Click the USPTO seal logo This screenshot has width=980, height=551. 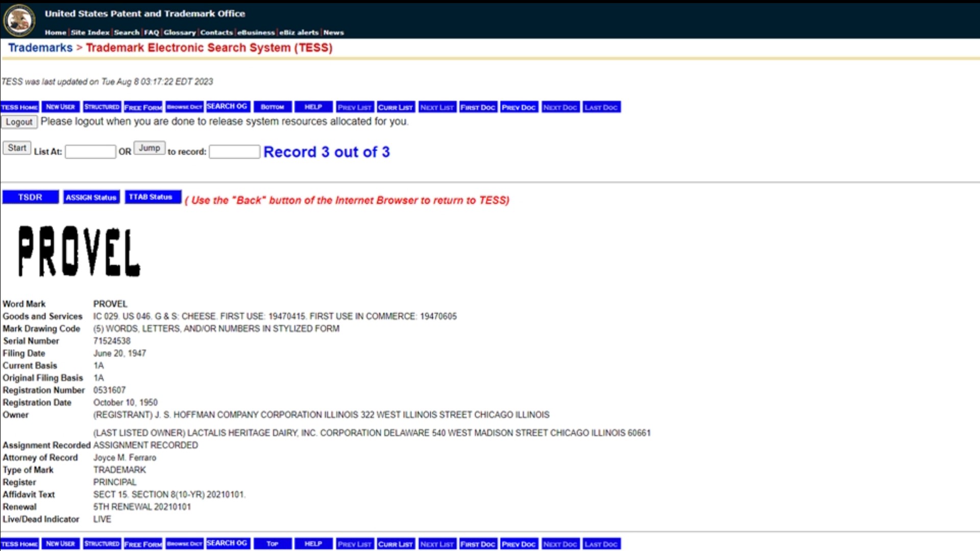tap(19, 20)
